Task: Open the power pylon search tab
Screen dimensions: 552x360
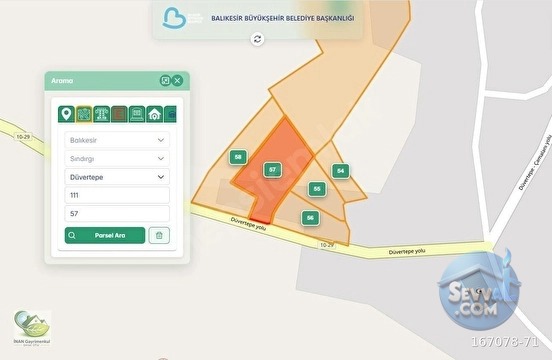Action: pyautogui.click(x=101, y=114)
